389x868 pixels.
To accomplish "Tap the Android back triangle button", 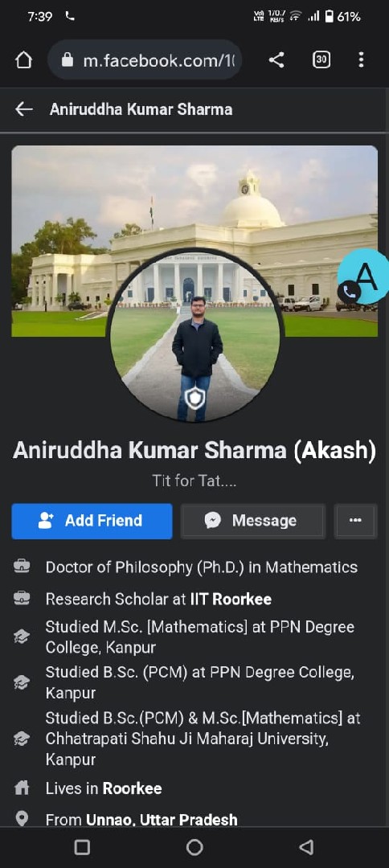I will [306, 848].
